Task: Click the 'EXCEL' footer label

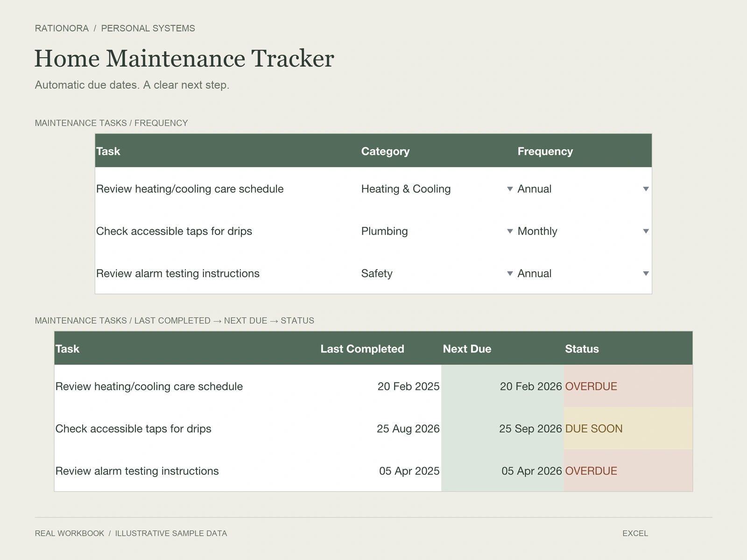Action: coord(635,533)
